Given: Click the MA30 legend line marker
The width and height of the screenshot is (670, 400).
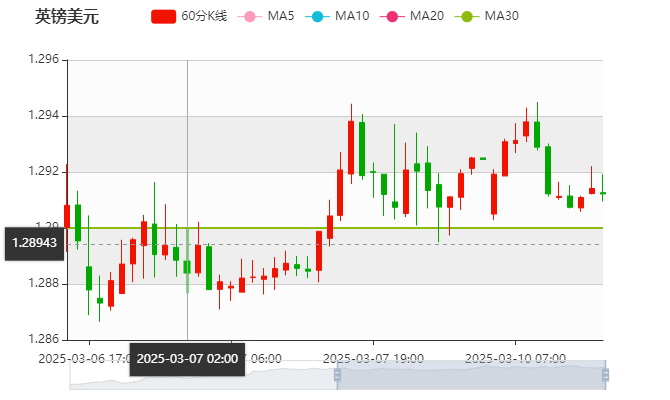Looking at the screenshot, I should pyautogui.click(x=466, y=16).
